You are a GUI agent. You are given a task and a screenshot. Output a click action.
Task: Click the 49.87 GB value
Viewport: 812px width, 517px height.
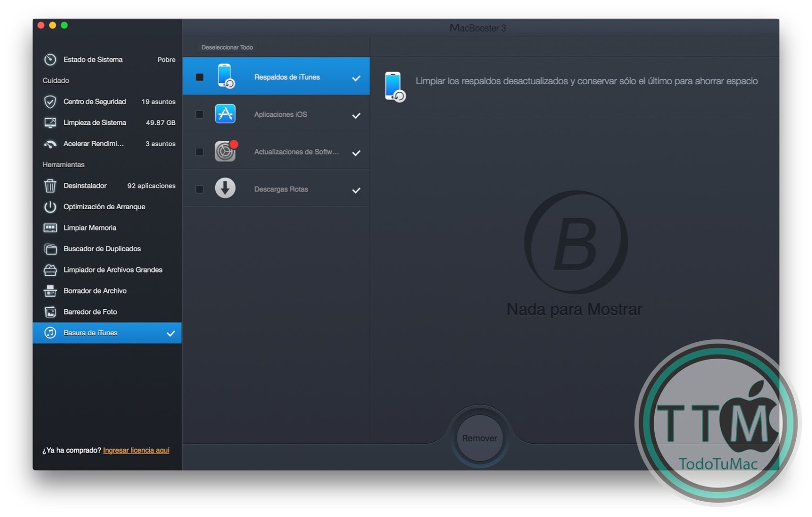pos(160,122)
